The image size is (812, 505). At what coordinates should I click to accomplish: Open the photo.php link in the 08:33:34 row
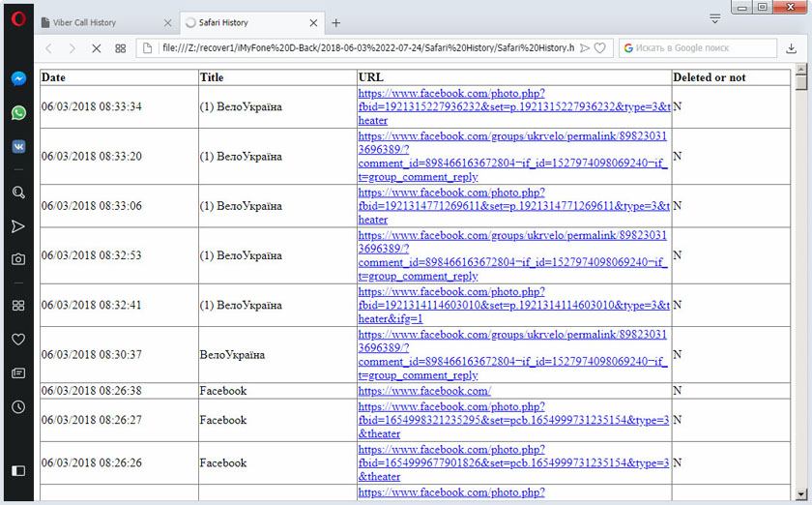tap(514, 106)
